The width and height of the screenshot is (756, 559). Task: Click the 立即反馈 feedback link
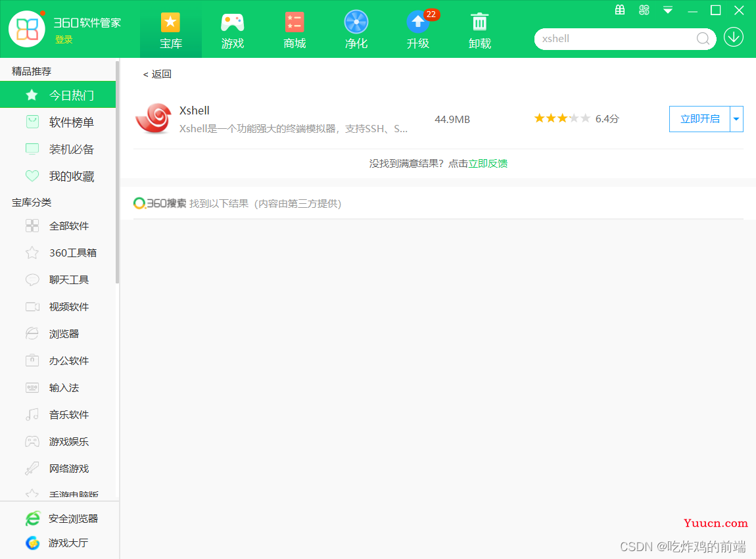[488, 164]
